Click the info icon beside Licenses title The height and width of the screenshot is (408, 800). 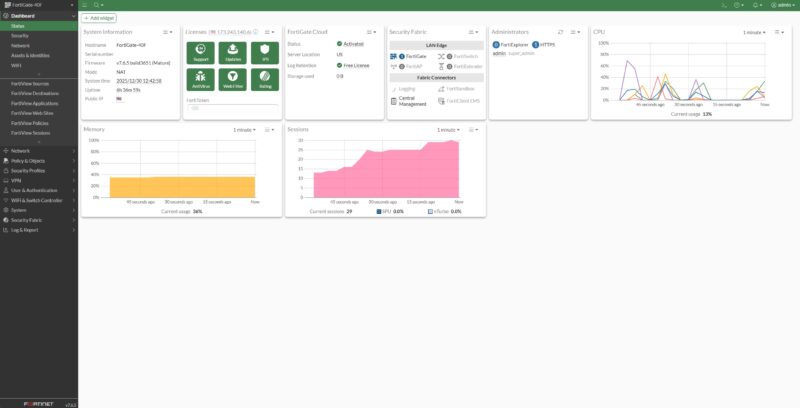256,32
